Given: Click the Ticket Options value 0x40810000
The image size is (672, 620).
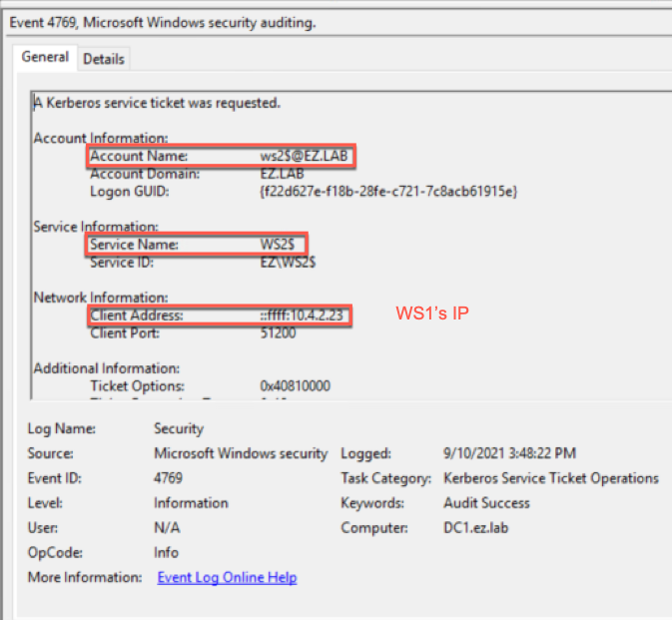Looking at the screenshot, I should point(296,386).
